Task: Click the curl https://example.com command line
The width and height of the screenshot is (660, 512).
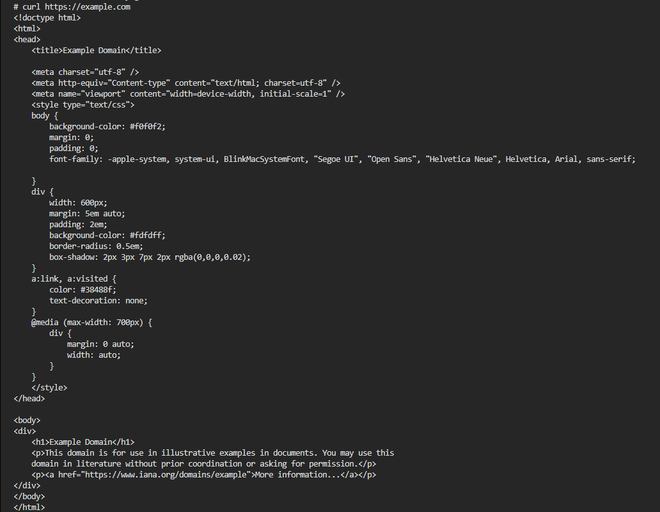Action: [72, 6]
